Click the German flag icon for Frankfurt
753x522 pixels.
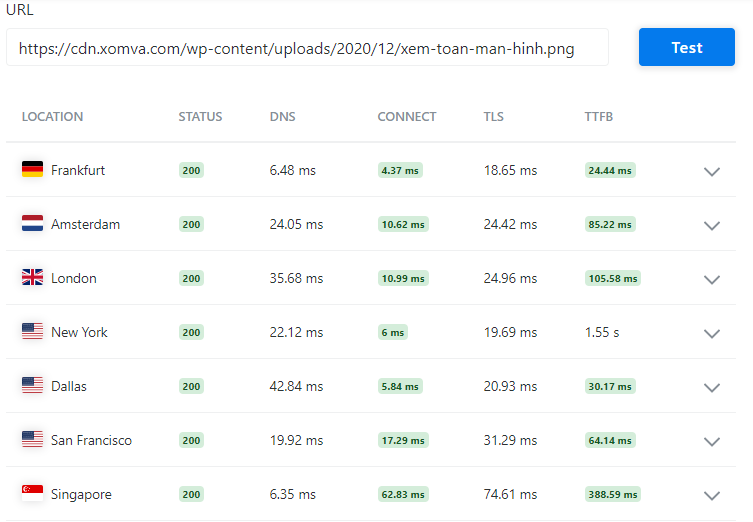click(x=32, y=170)
